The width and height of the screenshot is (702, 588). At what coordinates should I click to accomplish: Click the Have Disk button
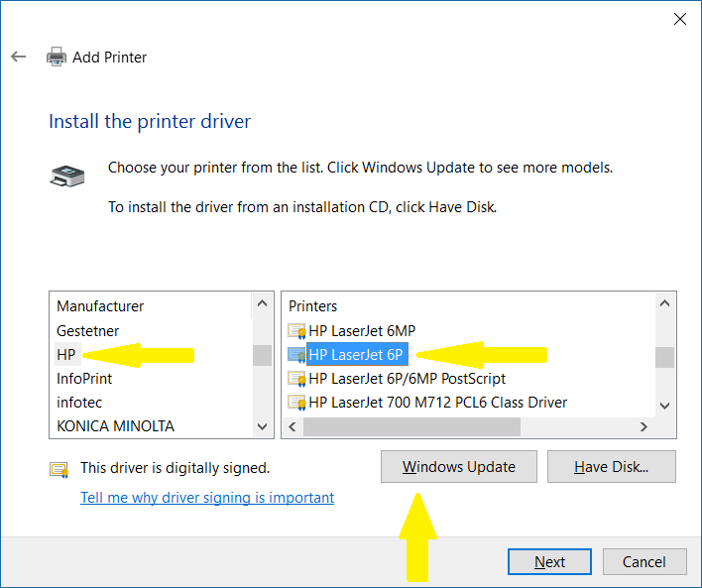click(612, 467)
